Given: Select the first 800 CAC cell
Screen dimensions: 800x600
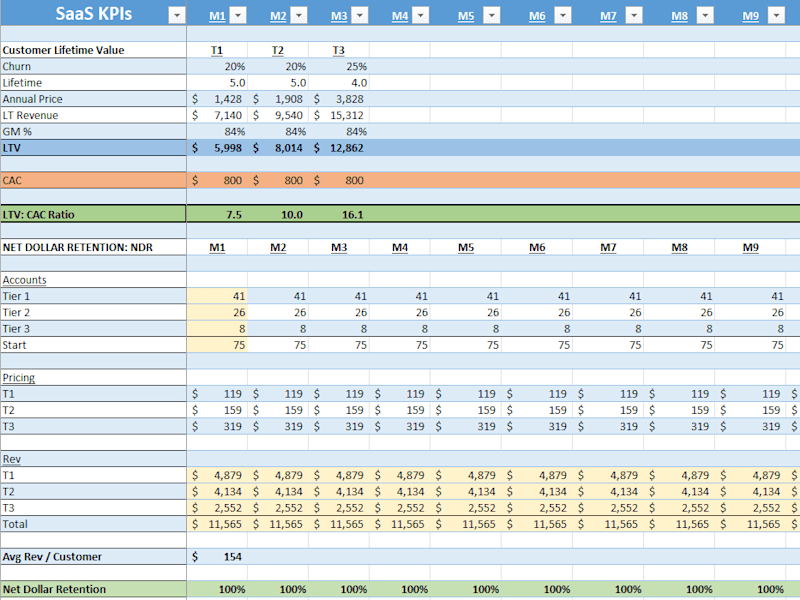Looking at the screenshot, I should point(217,180).
